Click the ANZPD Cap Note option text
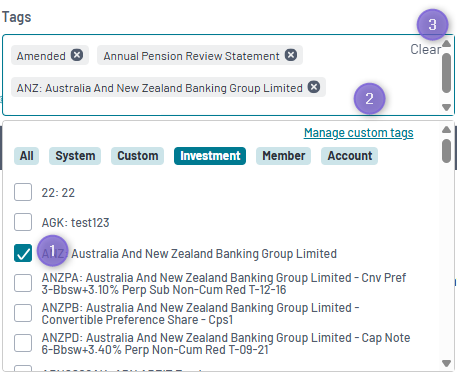Screen dimensions: 457x376 point(226,343)
